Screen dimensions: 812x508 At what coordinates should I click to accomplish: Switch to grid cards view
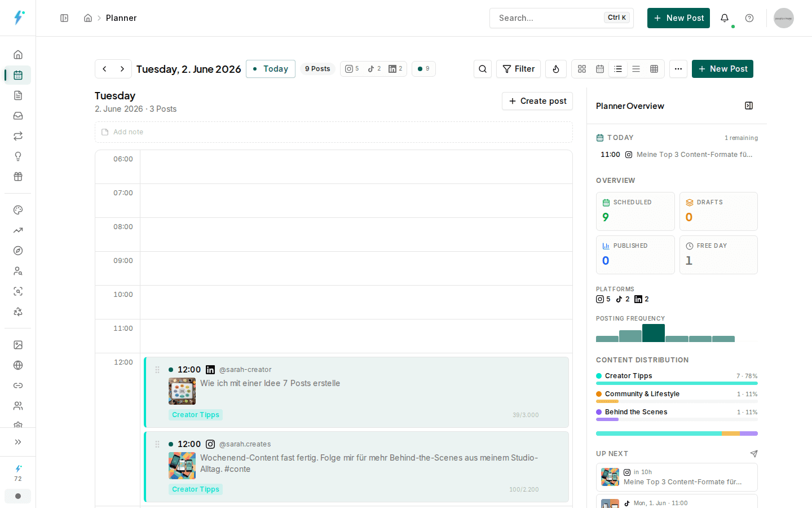pyautogui.click(x=582, y=69)
